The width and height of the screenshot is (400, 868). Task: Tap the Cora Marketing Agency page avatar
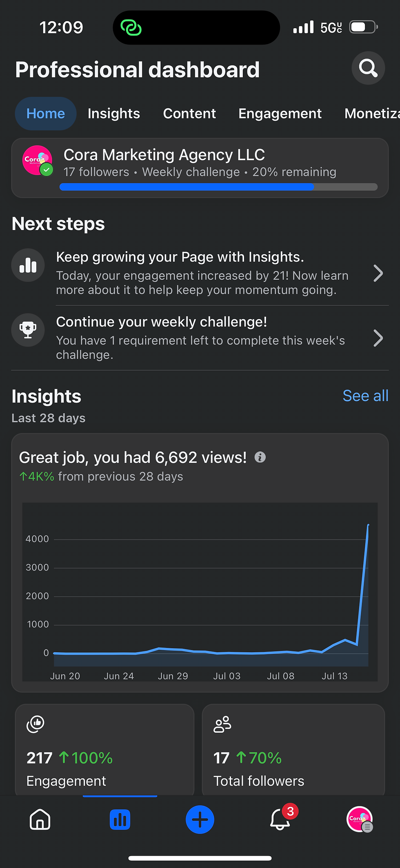click(x=38, y=161)
